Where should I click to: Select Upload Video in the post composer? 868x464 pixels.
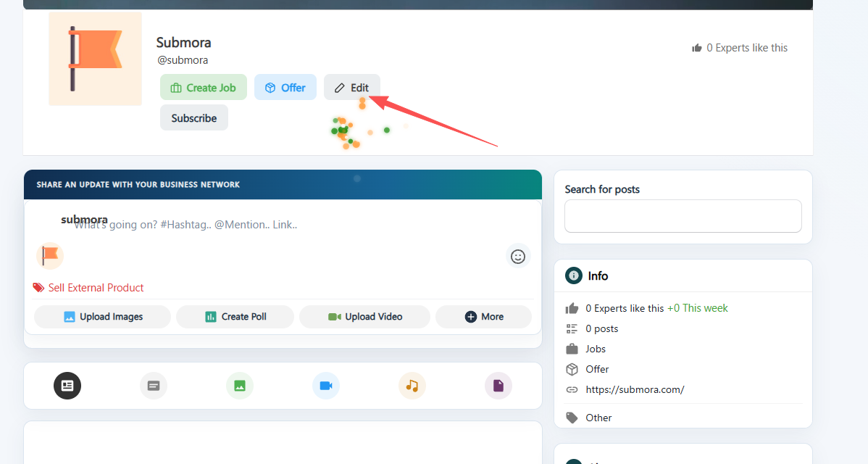[364, 317]
